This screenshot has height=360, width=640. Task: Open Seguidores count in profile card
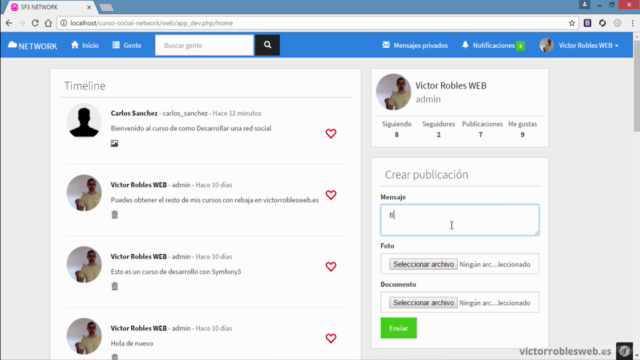[x=438, y=129]
